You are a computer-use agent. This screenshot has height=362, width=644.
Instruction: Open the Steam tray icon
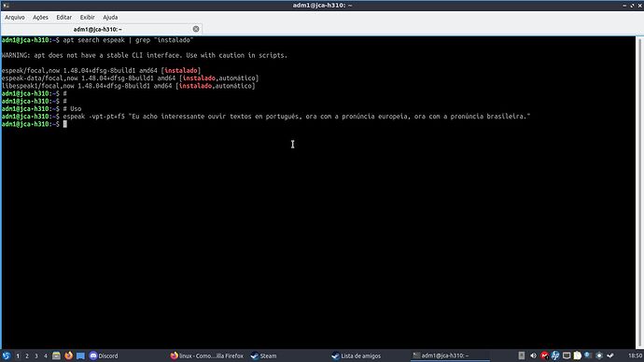tap(610, 355)
